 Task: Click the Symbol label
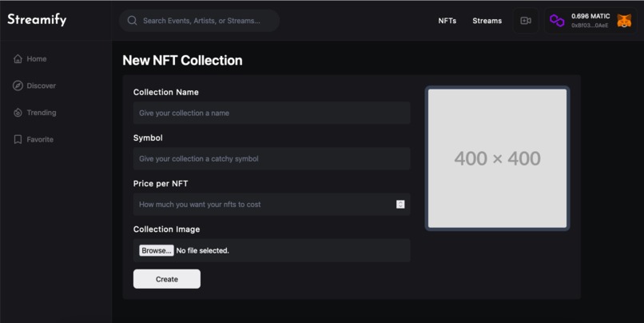click(x=148, y=138)
